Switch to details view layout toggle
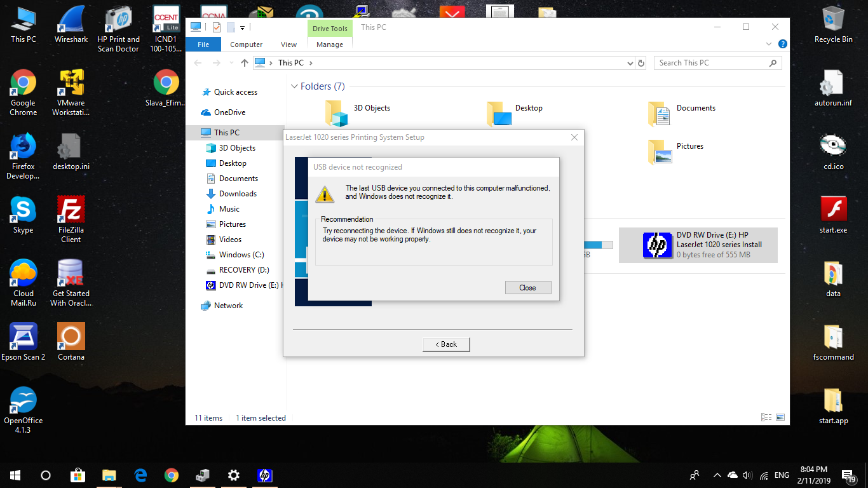Screen dimensions: 868x488 [x=767, y=417]
